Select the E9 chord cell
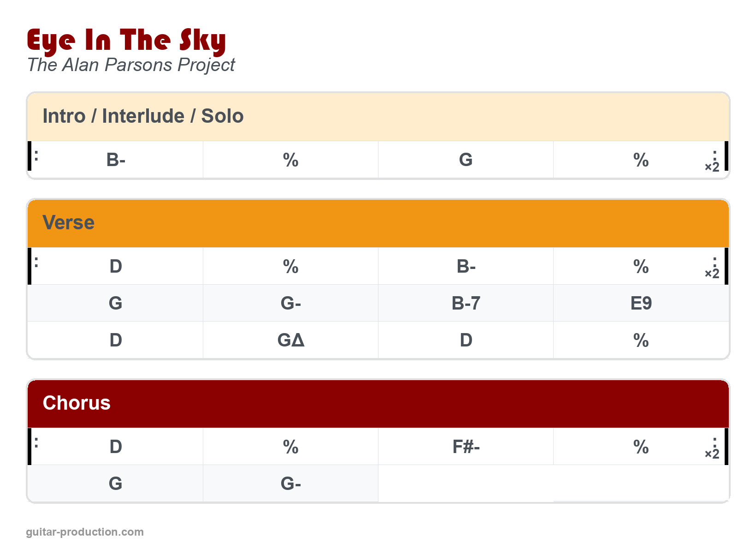The image size is (756, 549). [x=641, y=303]
